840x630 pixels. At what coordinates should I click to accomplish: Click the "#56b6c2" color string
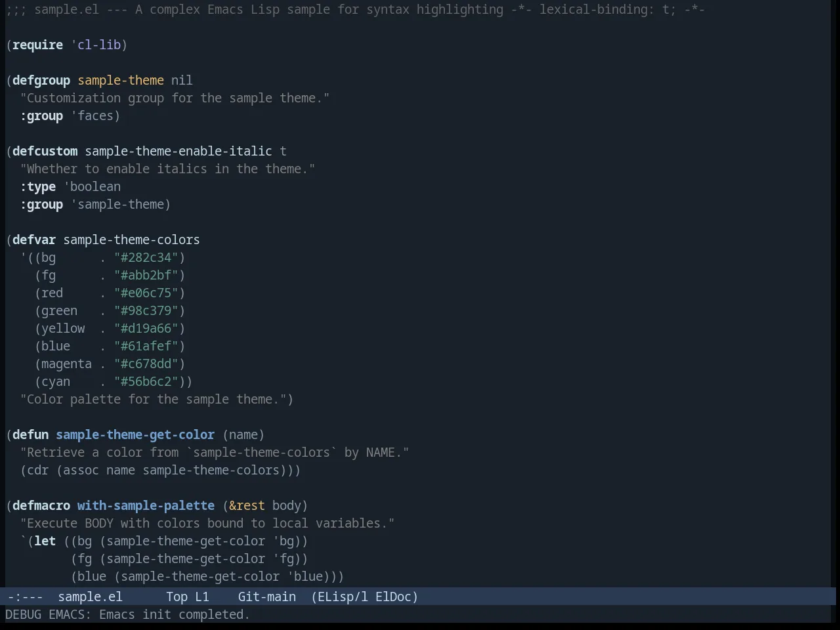coord(146,381)
